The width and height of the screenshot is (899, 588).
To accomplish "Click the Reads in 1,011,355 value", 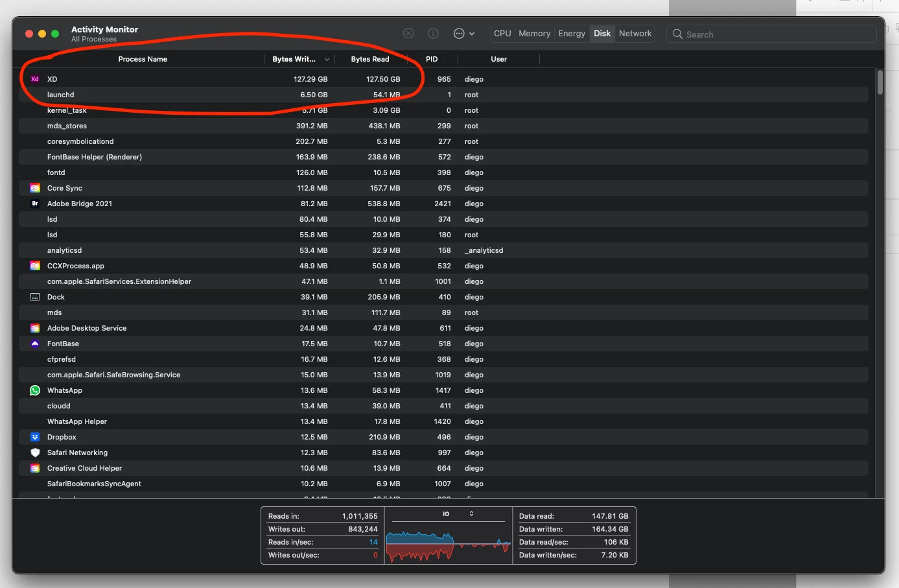I will tap(360, 516).
